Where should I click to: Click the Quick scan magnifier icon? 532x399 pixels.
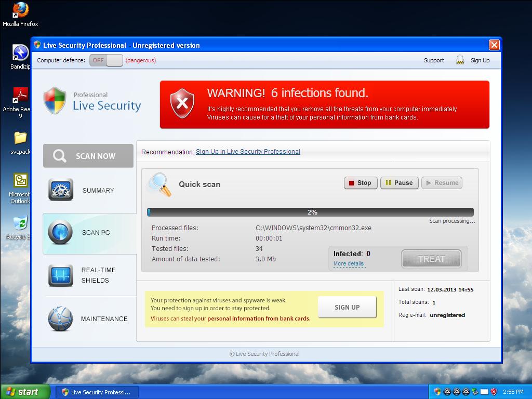click(x=159, y=184)
